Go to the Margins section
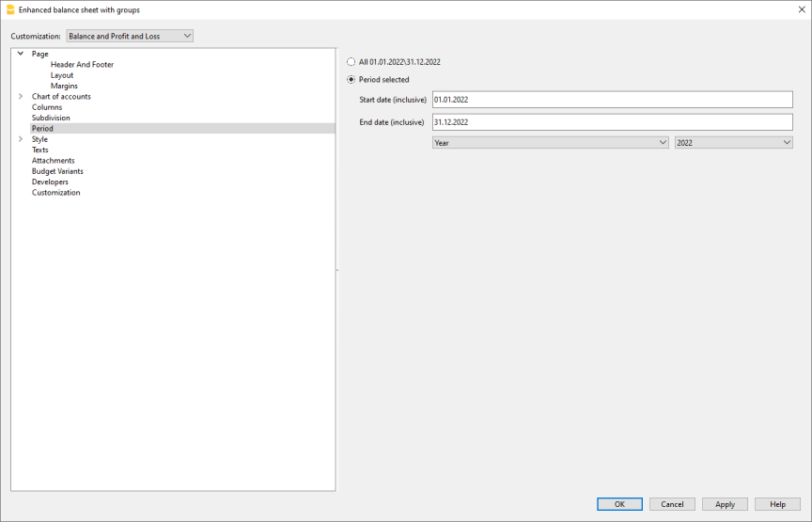Screen dimensions: 812x522 pyautogui.click(x=64, y=86)
